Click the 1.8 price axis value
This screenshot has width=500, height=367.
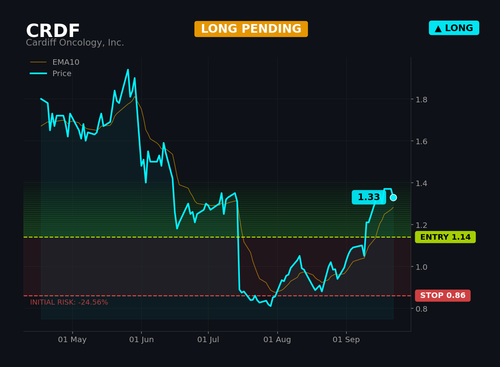point(421,99)
